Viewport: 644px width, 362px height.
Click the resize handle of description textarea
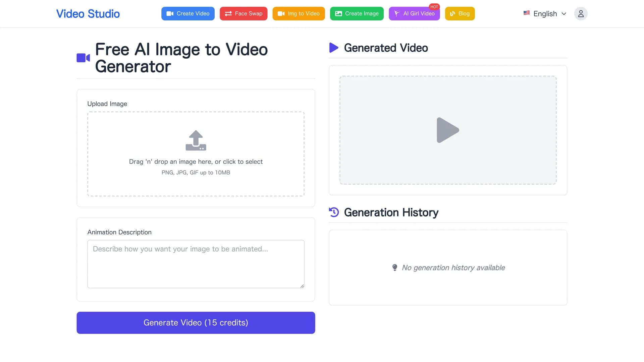click(x=302, y=286)
